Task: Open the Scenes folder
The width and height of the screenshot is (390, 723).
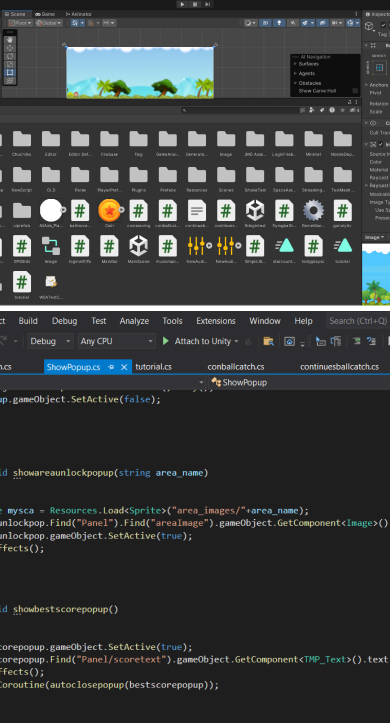Action: tap(226, 178)
